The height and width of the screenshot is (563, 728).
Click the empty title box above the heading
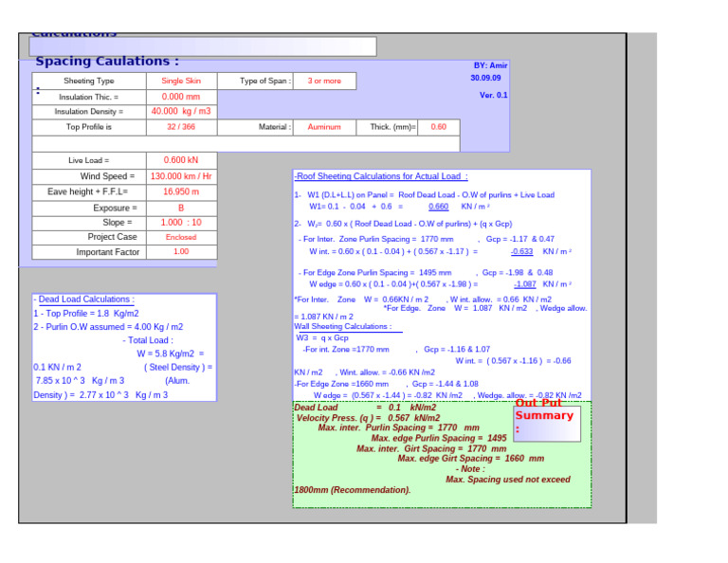point(203,46)
